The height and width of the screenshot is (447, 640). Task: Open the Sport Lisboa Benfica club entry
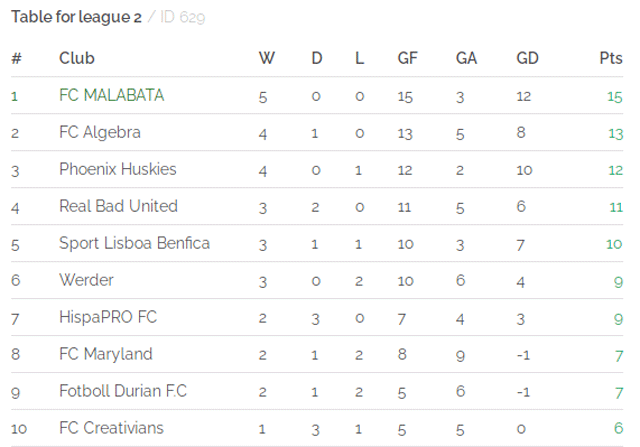pos(134,243)
